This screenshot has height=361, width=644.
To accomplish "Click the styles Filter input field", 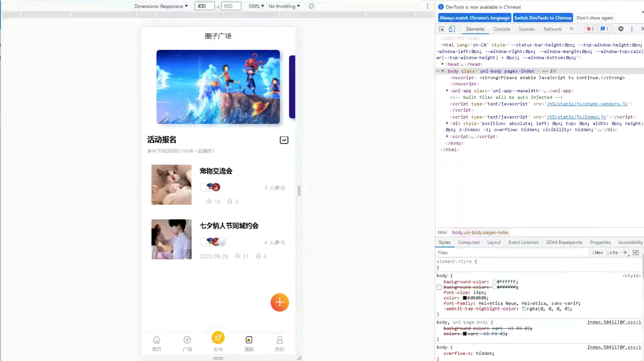I will pos(512,253).
